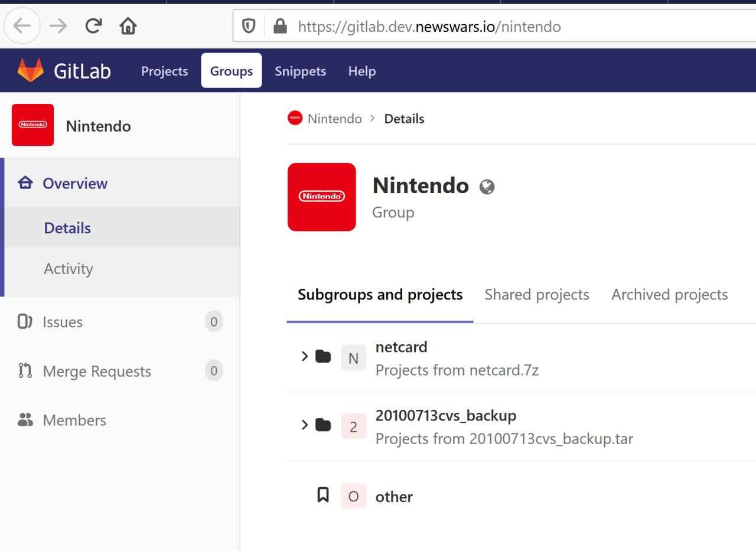Open Members in the sidebar
The height and width of the screenshot is (551, 756).
[120, 420]
